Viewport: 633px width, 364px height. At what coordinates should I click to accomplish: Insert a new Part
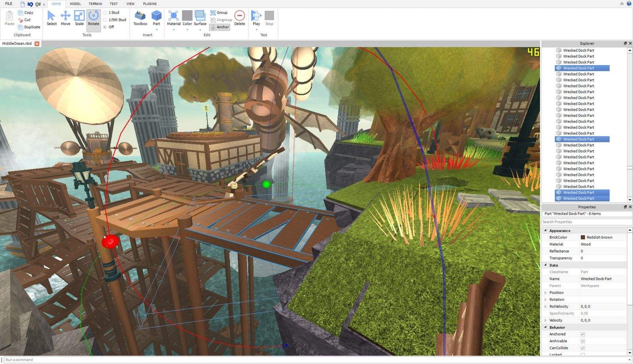(156, 18)
